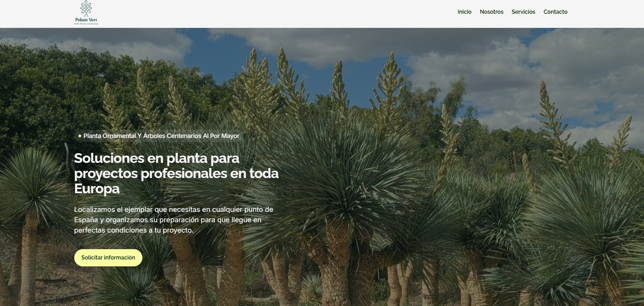Click the "proyectos profesionales en toda" headline line

pos(176,173)
